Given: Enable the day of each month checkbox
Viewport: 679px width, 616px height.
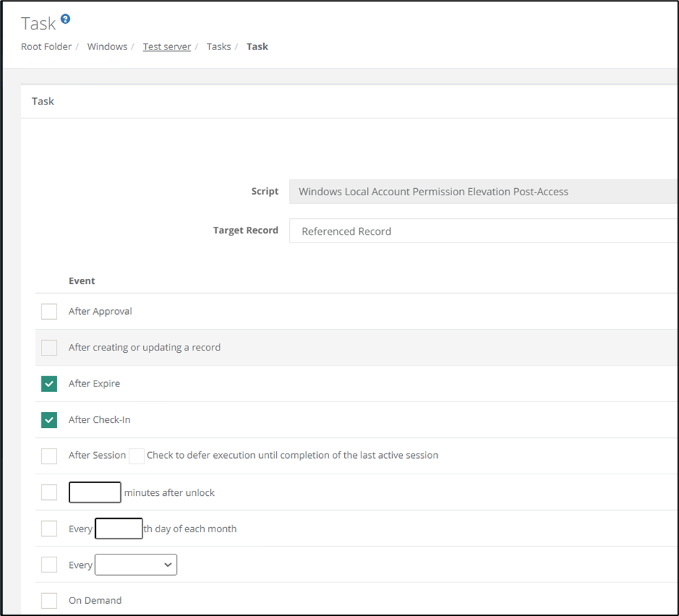Looking at the screenshot, I should point(49,529).
